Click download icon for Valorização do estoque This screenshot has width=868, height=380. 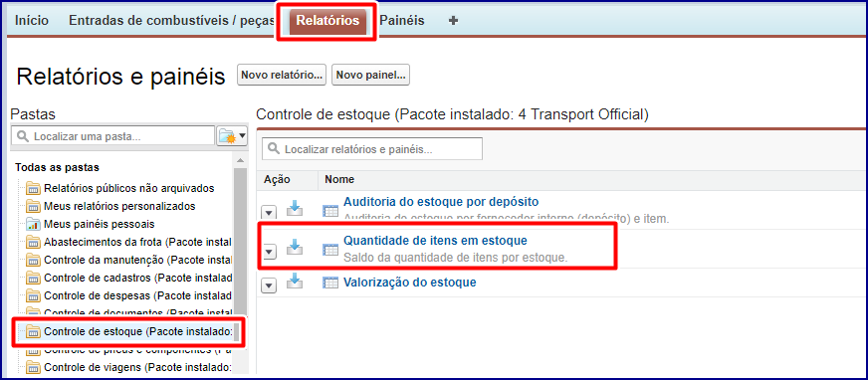click(x=295, y=282)
